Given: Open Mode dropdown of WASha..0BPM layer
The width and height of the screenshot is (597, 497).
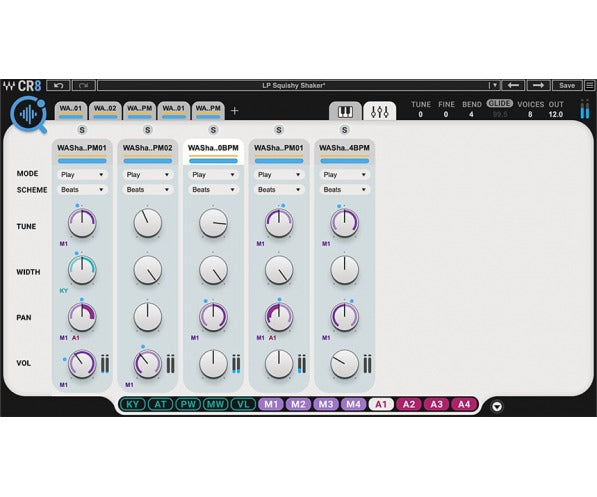Looking at the screenshot, I should pos(213,174).
